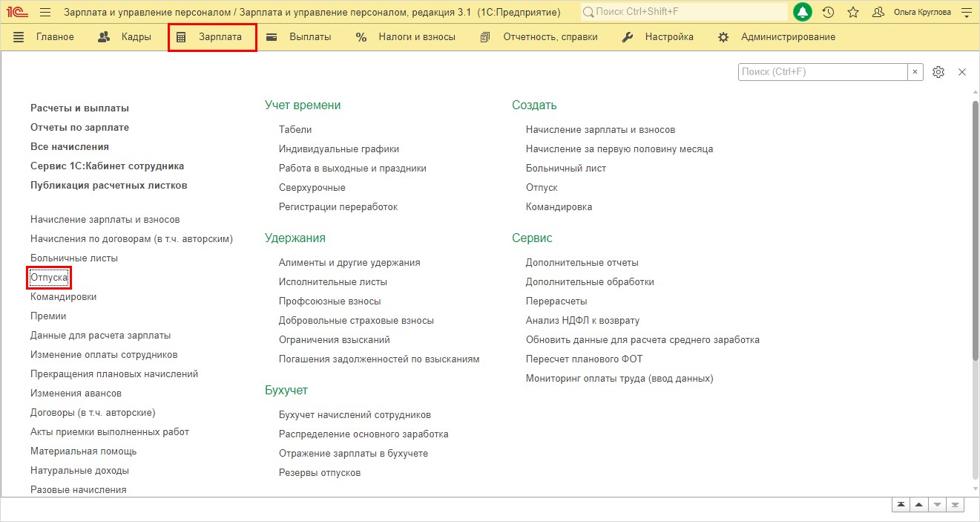
Task: Open Акты приемки выполненных работ
Action: (x=110, y=431)
